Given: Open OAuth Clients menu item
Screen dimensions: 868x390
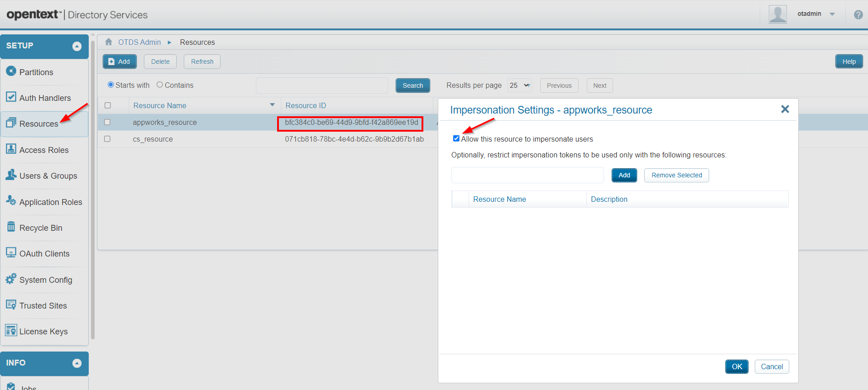Looking at the screenshot, I should coord(44,254).
